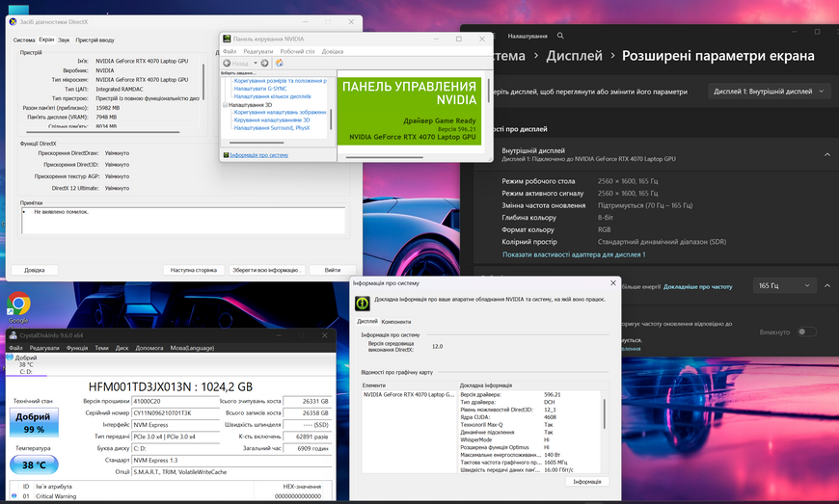Open Коригування розмірів та положення tree item

(280, 81)
